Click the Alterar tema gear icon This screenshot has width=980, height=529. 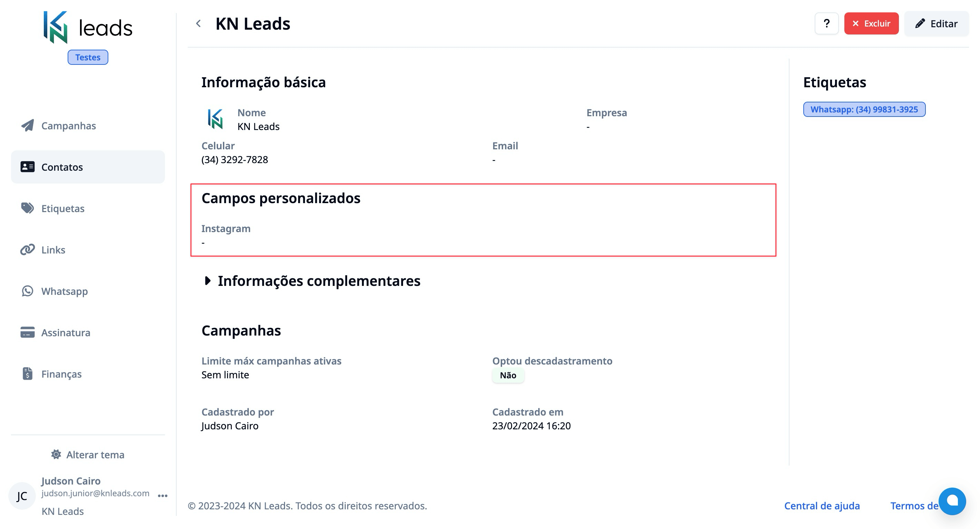tap(55, 455)
